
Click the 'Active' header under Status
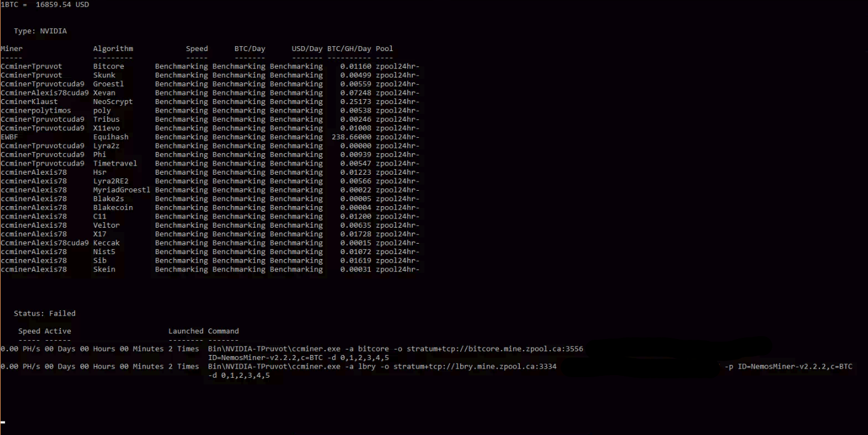58,331
